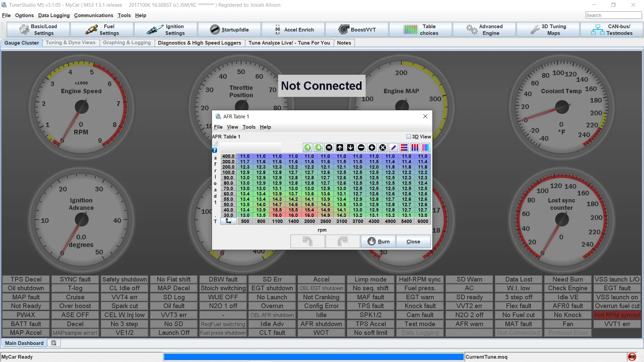Click the dashboard designer icon beside Main Dashboard

[x=54, y=343]
